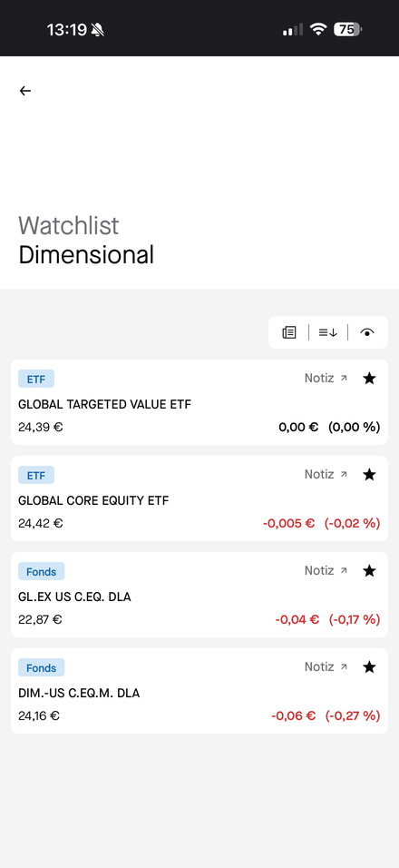Tap the battery indicator in status bar

pos(347,29)
